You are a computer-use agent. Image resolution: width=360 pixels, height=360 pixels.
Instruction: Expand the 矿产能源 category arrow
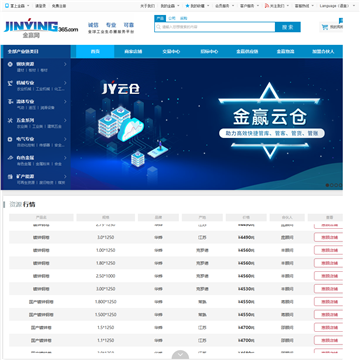(x=65, y=176)
